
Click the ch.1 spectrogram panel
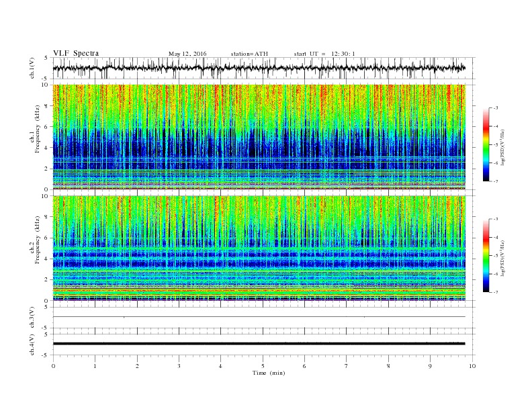click(259, 137)
